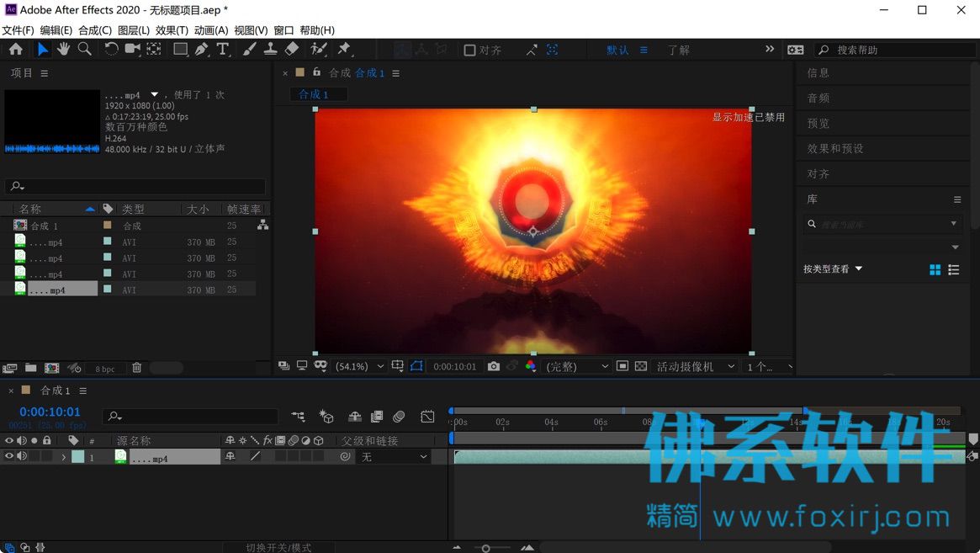Open the 编辑(E) menu

pyautogui.click(x=56, y=30)
